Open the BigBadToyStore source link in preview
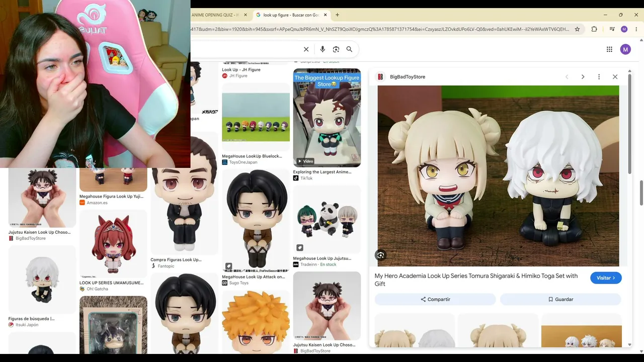This screenshot has width=644, height=362. click(401, 77)
